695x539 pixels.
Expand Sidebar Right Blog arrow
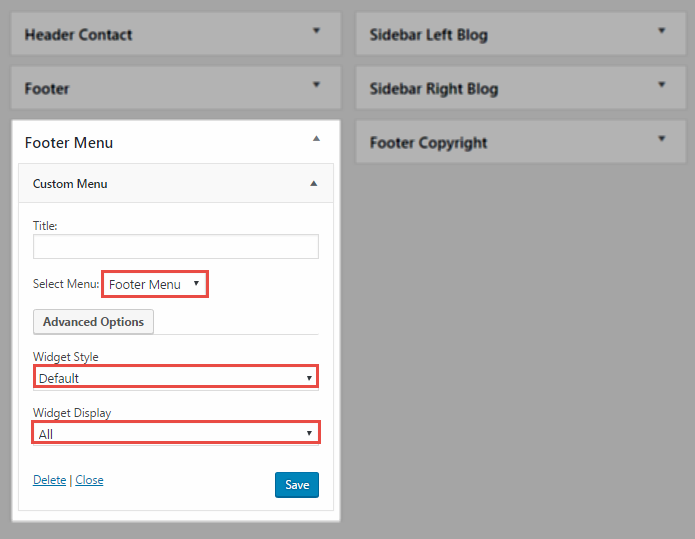click(x=661, y=84)
